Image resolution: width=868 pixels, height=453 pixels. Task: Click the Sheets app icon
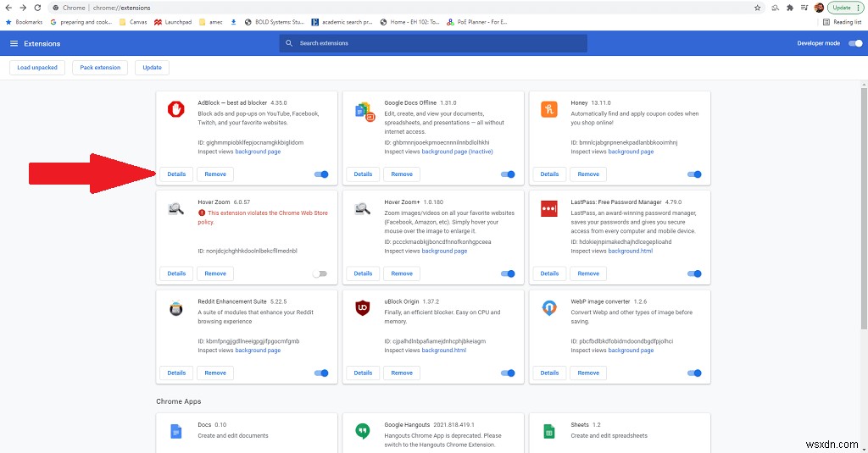(x=549, y=431)
